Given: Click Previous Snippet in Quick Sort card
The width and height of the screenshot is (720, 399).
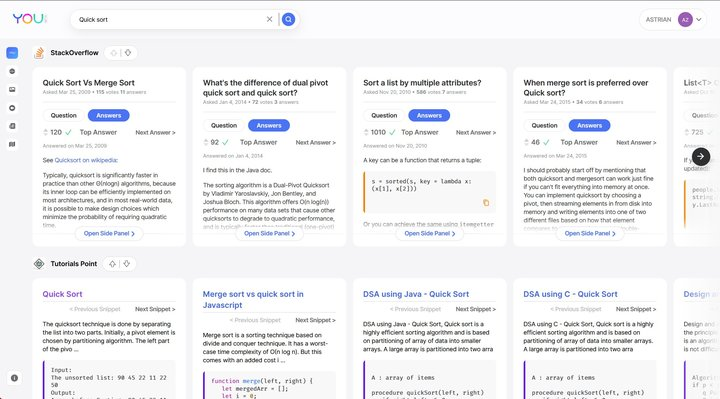Looking at the screenshot, I should pyautogui.click(x=95, y=309).
